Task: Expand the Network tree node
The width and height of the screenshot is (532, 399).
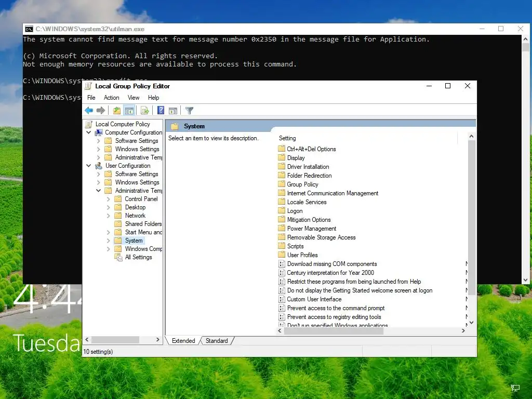Action: [x=108, y=216]
